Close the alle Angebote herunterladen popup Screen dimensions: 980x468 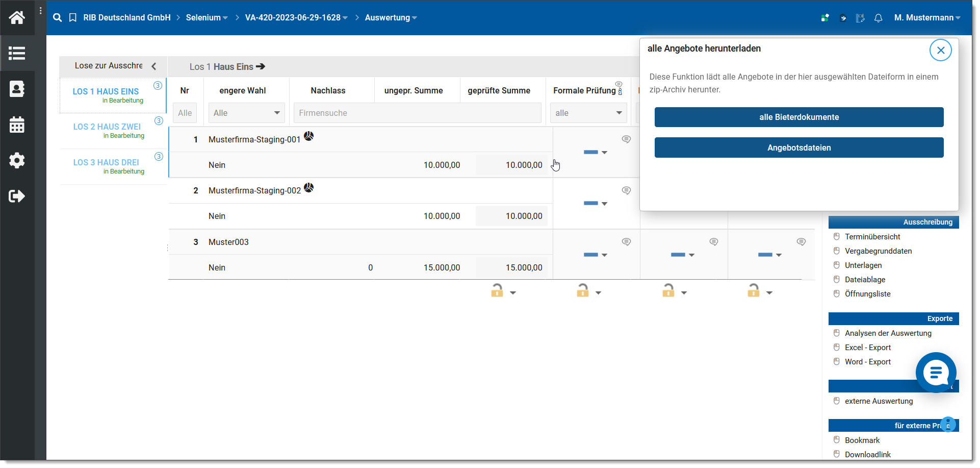click(941, 50)
